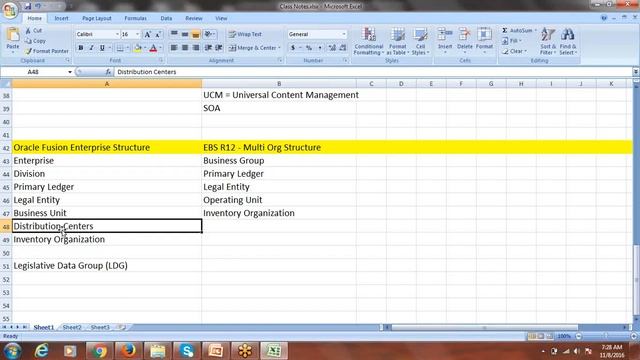Image resolution: width=640 pixels, height=360 pixels.
Task: Switch to the Formulas tab
Action: tap(136, 18)
